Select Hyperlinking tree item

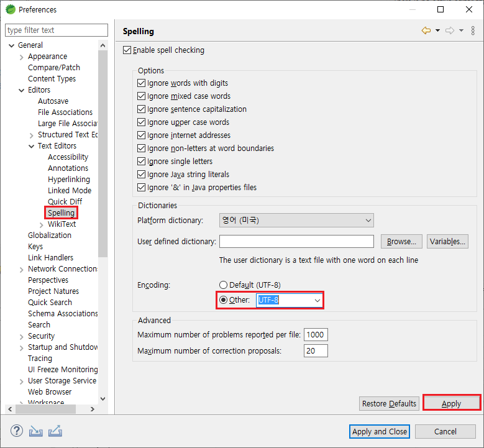69,180
